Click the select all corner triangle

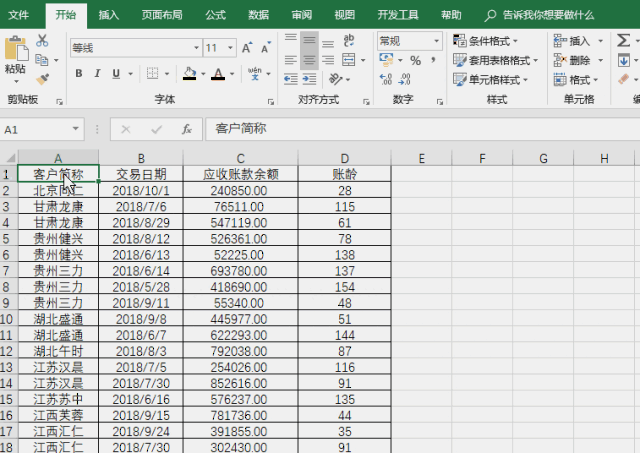[10, 158]
